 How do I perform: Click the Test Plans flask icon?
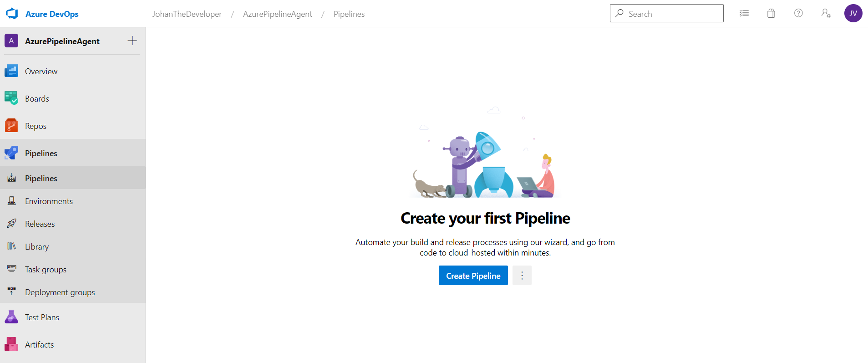pos(11,317)
